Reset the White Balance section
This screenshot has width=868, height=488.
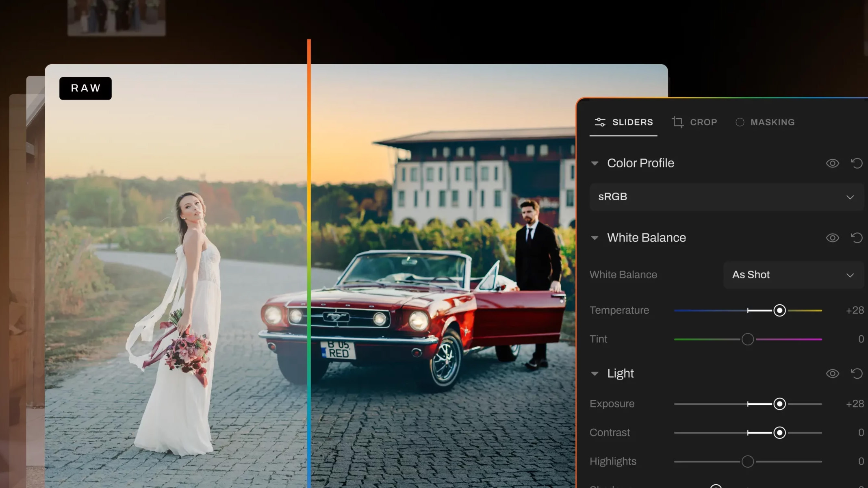coord(857,238)
